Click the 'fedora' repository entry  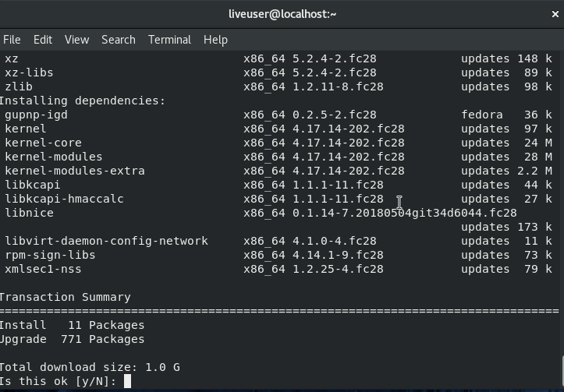pyautogui.click(x=482, y=115)
